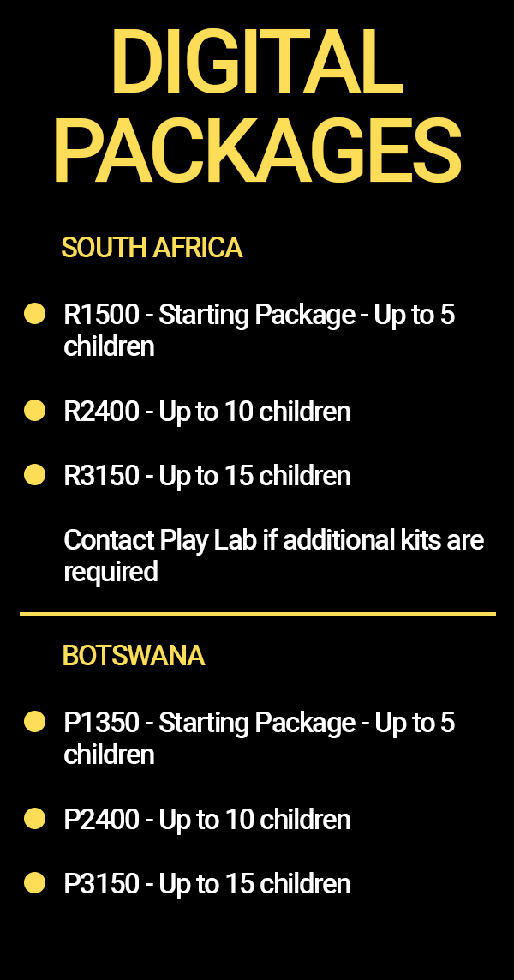Select the SOUTH AFRICA section label
Image resolution: width=514 pixels, height=980 pixels.
click(x=152, y=248)
